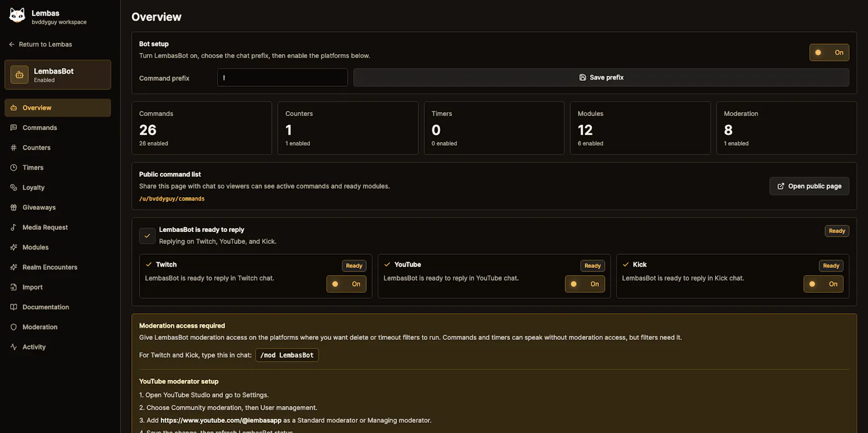Open the Modules stat card showing 12
Screen dimensions: 868x433
click(640, 128)
